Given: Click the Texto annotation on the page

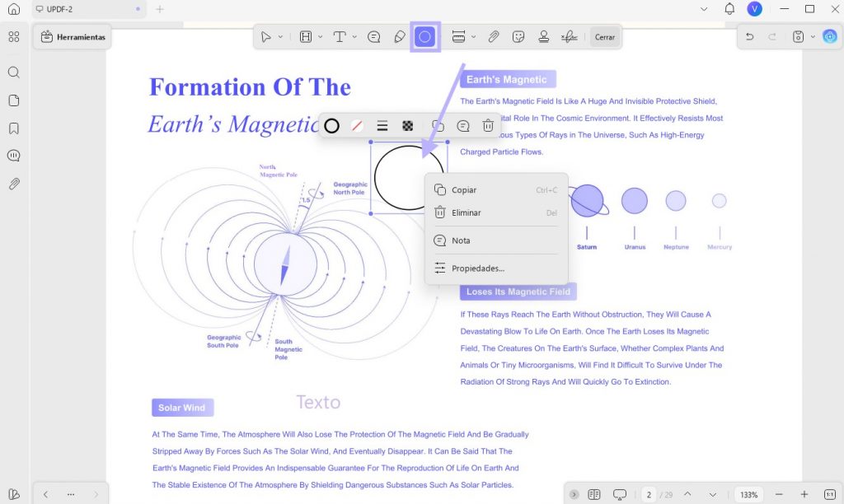Looking at the screenshot, I should pos(318,403).
